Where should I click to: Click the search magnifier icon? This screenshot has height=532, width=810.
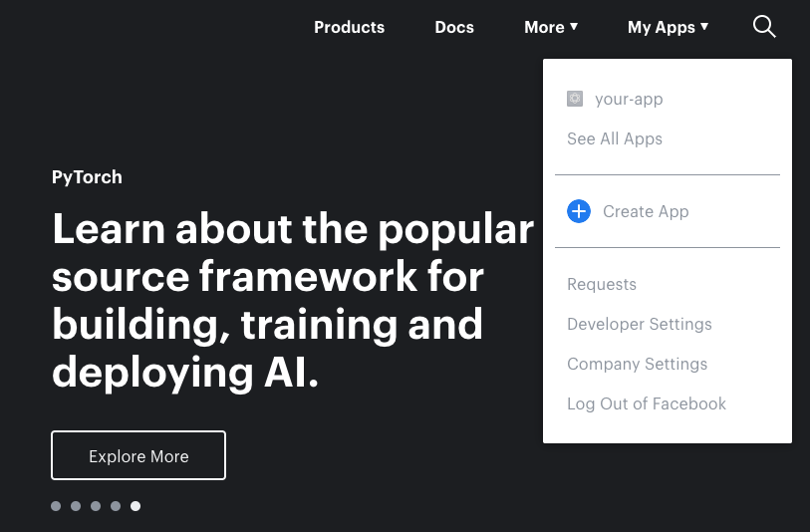click(x=764, y=27)
